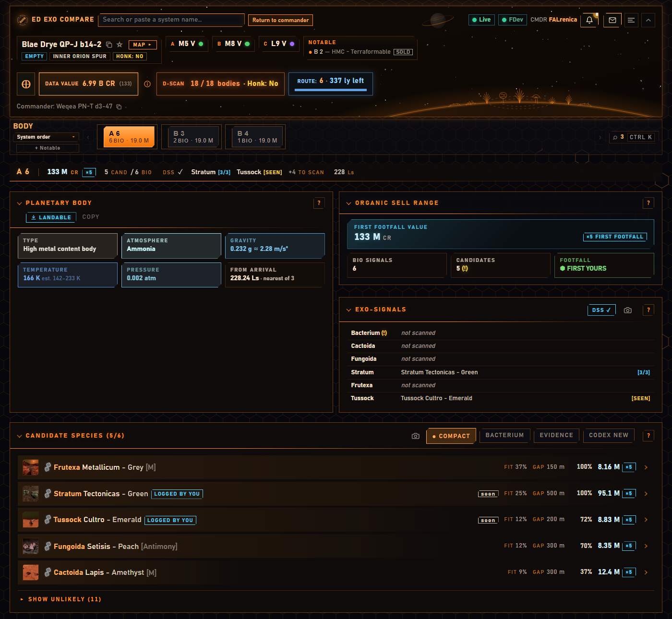Select star C L9 V
The height and width of the screenshot is (619, 672).
pyautogui.click(x=279, y=44)
